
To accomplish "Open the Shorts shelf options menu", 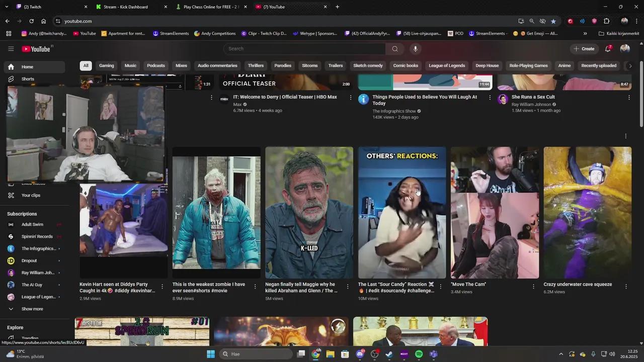I will tap(626, 136).
